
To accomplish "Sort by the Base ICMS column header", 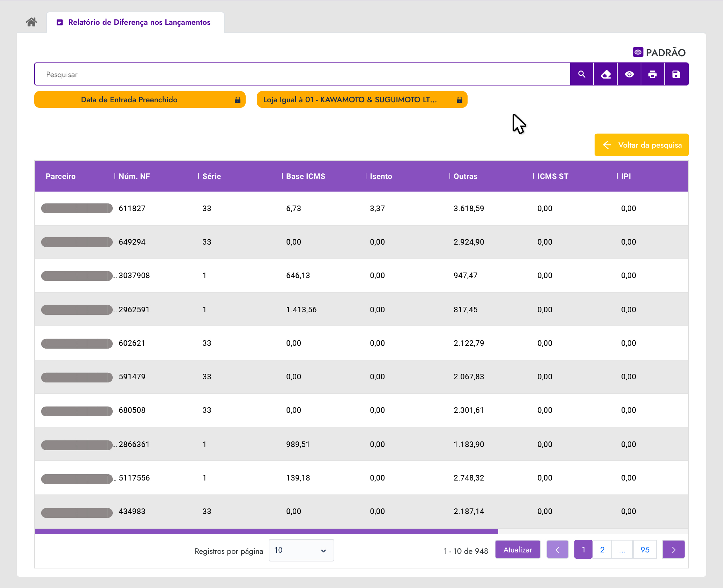I will point(305,176).
